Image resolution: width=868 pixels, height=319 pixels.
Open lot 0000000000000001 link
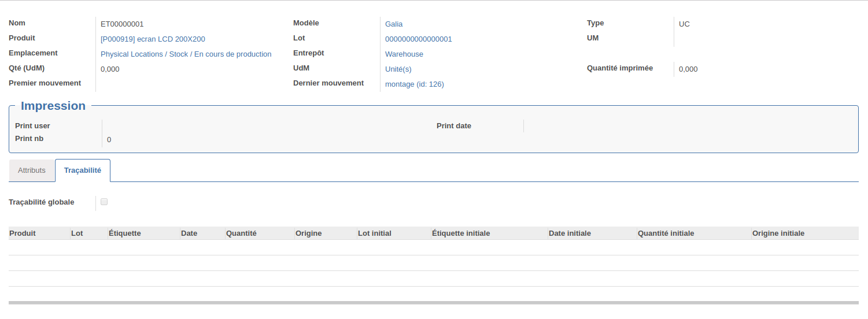419,39
